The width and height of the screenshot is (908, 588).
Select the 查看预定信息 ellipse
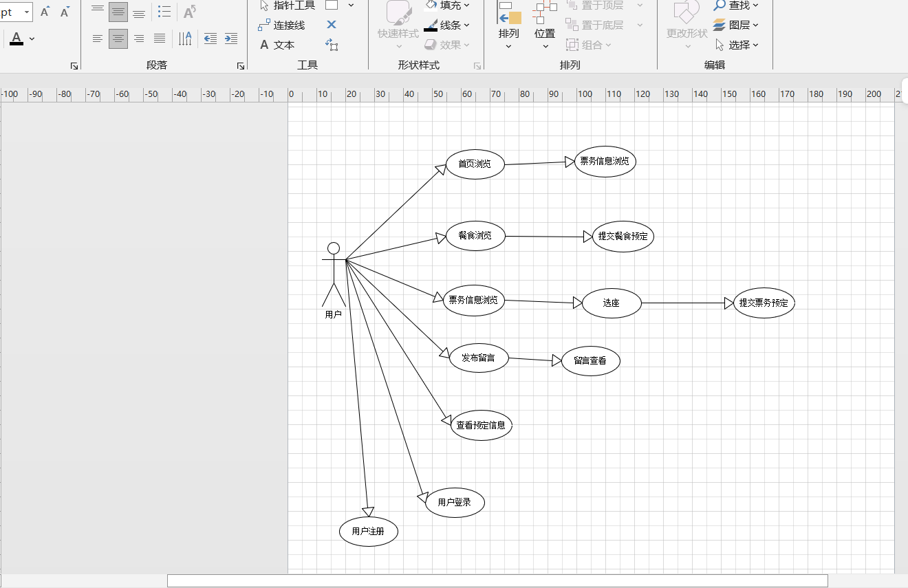click(482, 425)
